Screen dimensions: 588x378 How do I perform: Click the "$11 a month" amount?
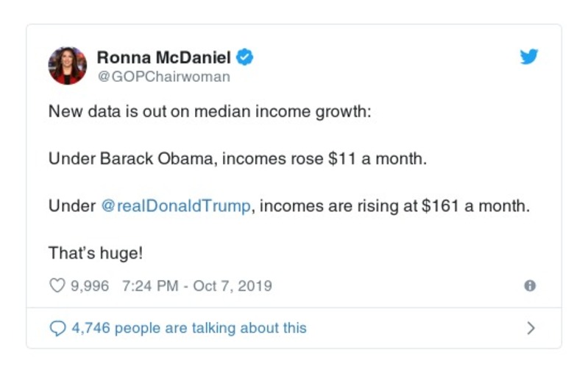click(x=377, y=158)
